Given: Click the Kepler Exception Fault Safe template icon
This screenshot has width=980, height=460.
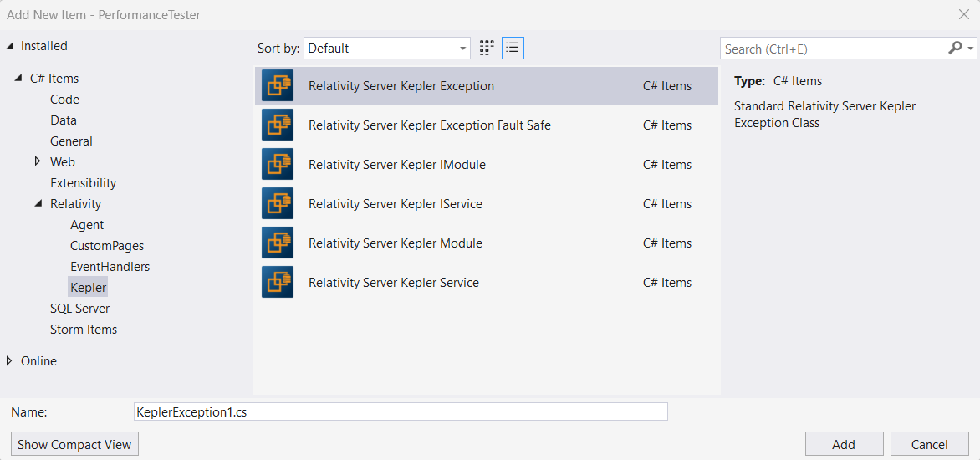Looking at the screenshot, I should click(x=278, y=125).
